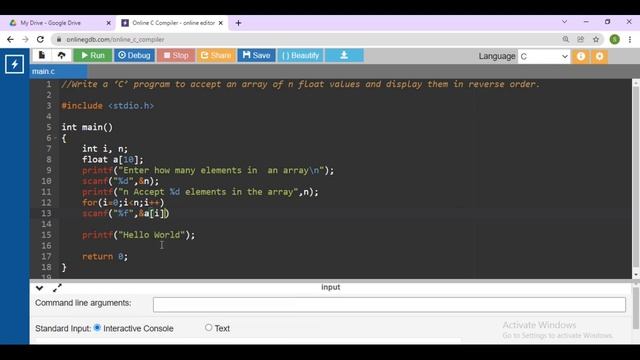Click the return 0 statement
The image size is (640, 360).
[x=105, y=256]
